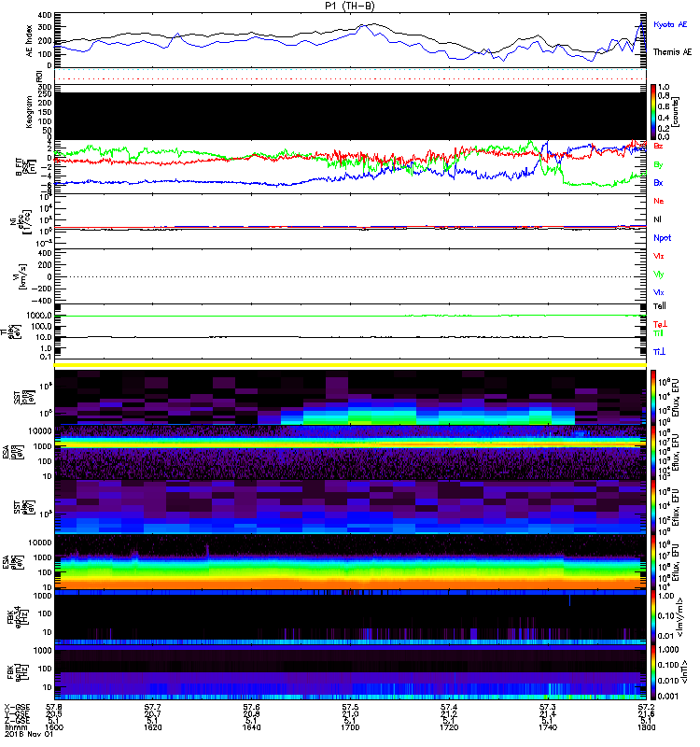Click the ESA ion Eflux color bar
The image size is (700, 747).
tap(653, 453)
